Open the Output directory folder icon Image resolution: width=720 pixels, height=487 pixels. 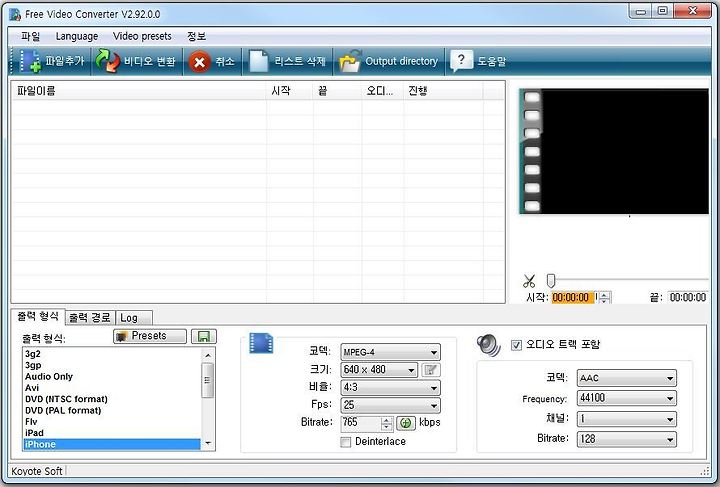350,61
